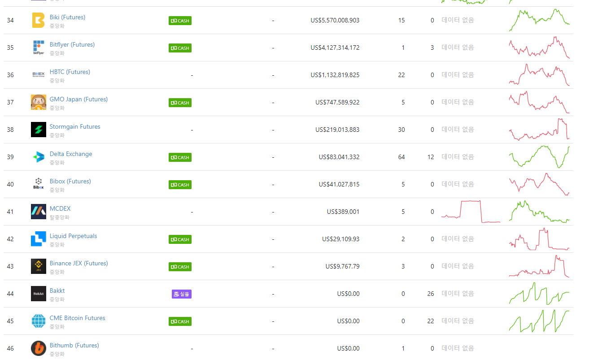Click the Liquid Perpetuals red sparkline chart
The height and width of the screenshot is (364, 589).
point(539,239)
